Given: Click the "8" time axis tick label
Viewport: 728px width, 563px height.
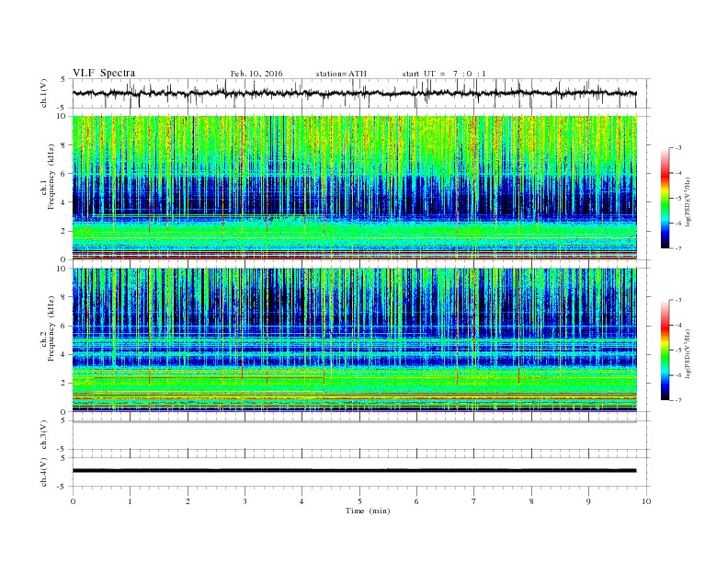Looking at the screenshot, I should 531,501.
